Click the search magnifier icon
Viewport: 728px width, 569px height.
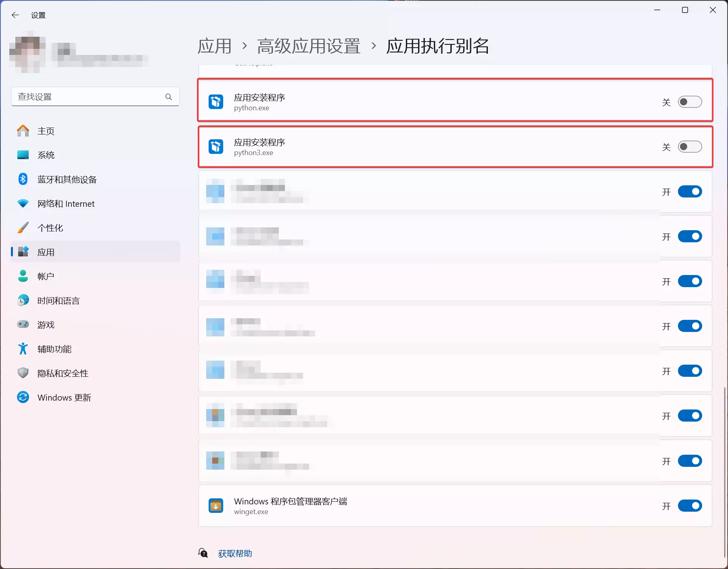(x=169, y=97)
